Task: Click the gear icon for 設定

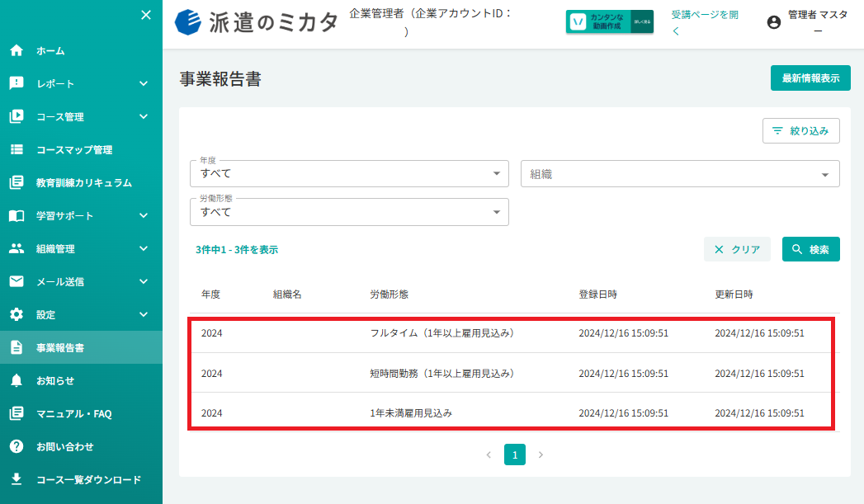Action: pos(17,314)
